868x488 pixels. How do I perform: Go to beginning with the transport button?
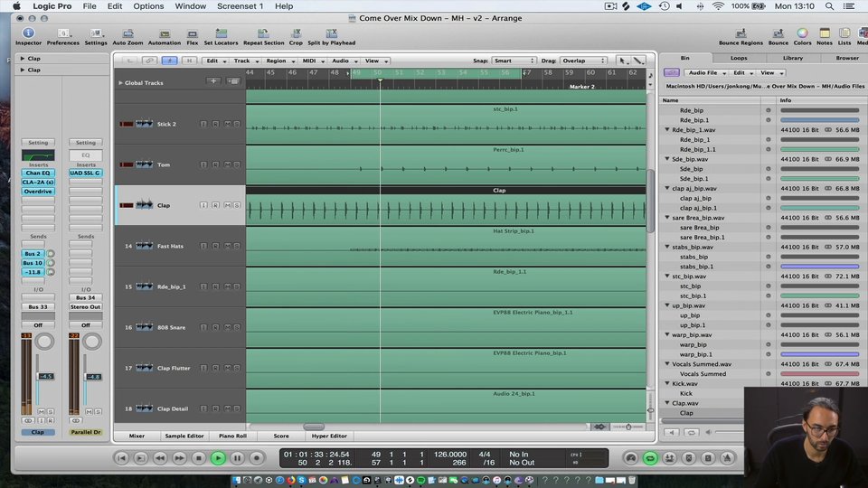(x=122, y=458)
